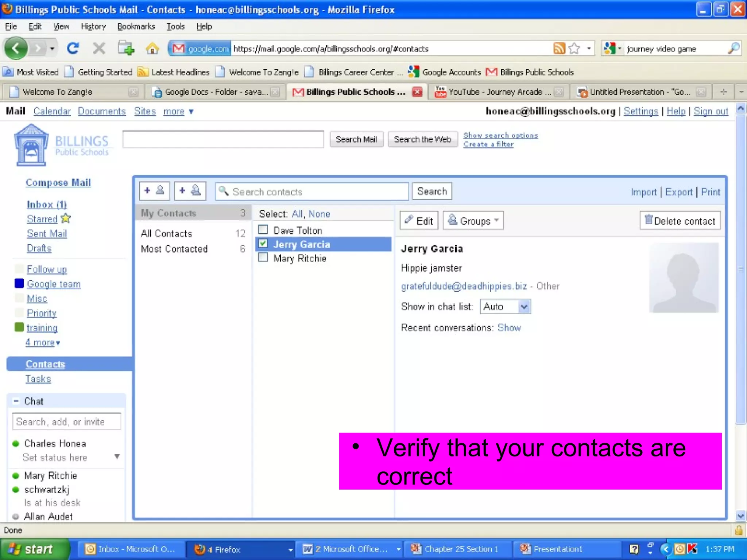Screen dimensions: 747x560
Task: Click the Jerry Garcia contact photo placeholder
Action: pos(684,278)
